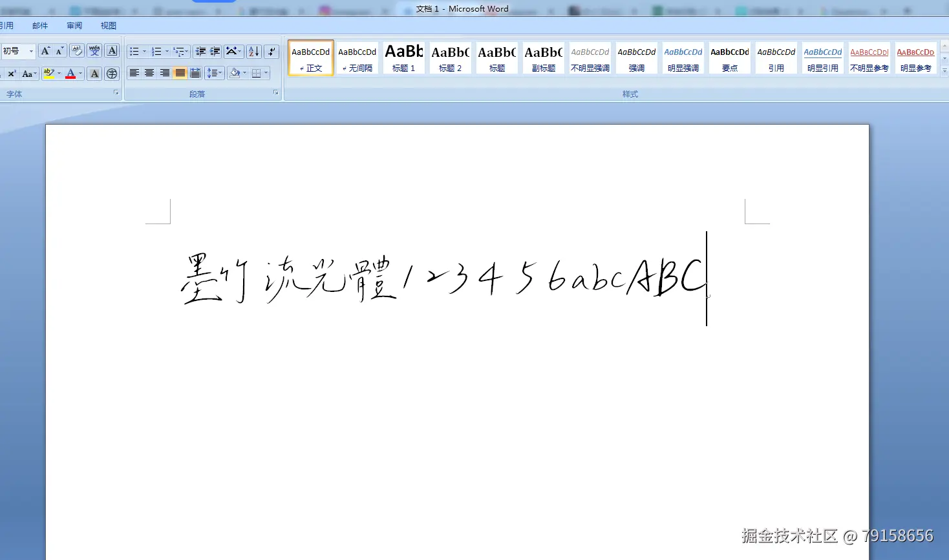949x560 pixels.
Task: Apply Character Border icon
Action: pos(112,51)
